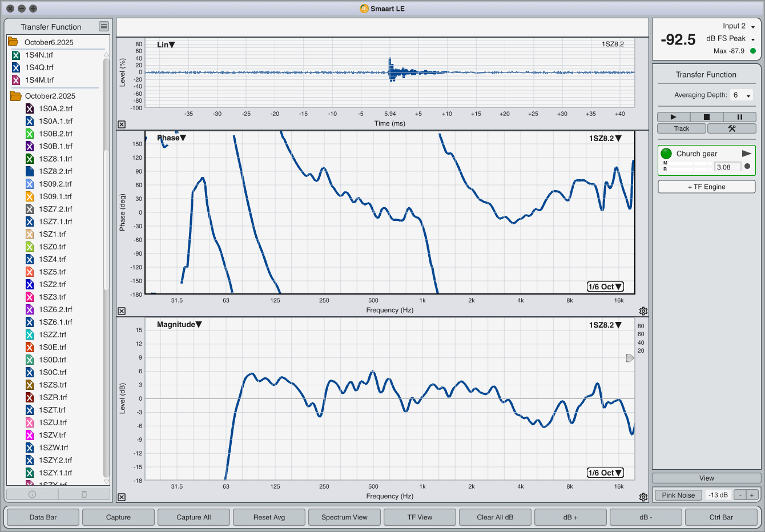Click the Capture All button

point(194,517)
